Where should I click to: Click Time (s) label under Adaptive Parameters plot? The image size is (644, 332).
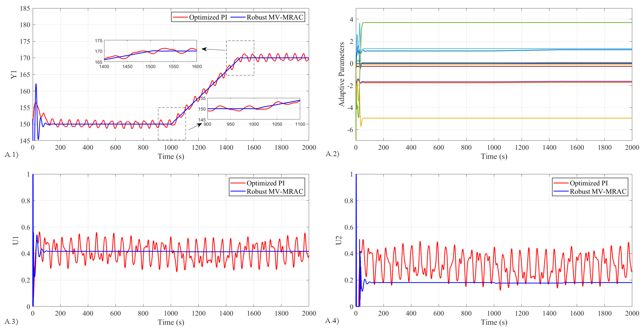coord(494,156)
